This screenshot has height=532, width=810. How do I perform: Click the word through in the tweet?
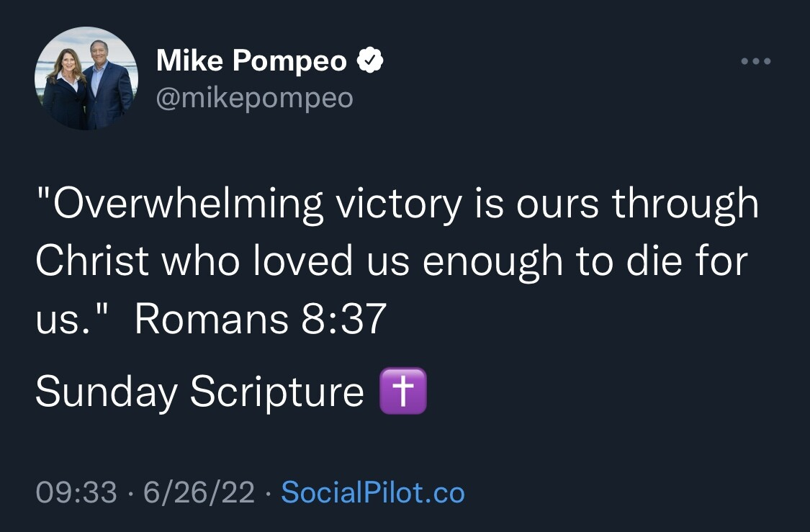pos(685,205)
